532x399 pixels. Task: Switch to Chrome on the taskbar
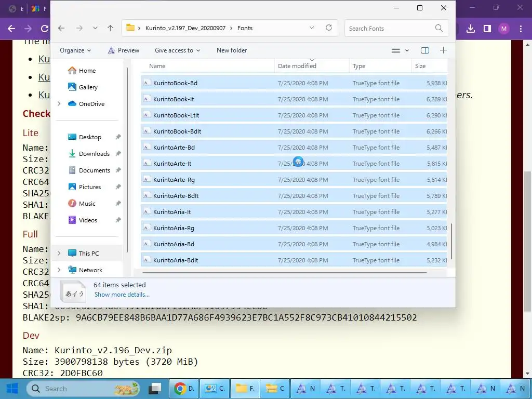[x=184, y=389]
